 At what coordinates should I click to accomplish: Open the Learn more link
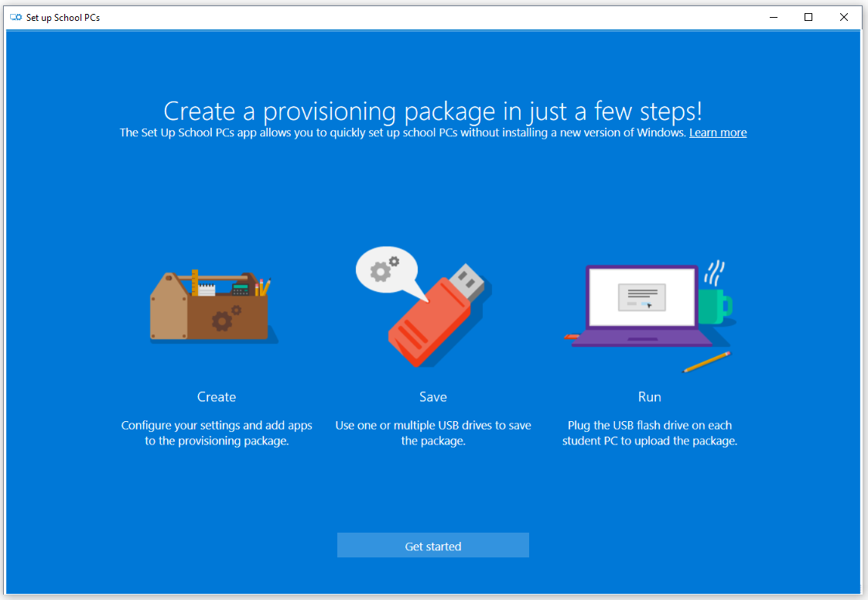pos(718,133)
